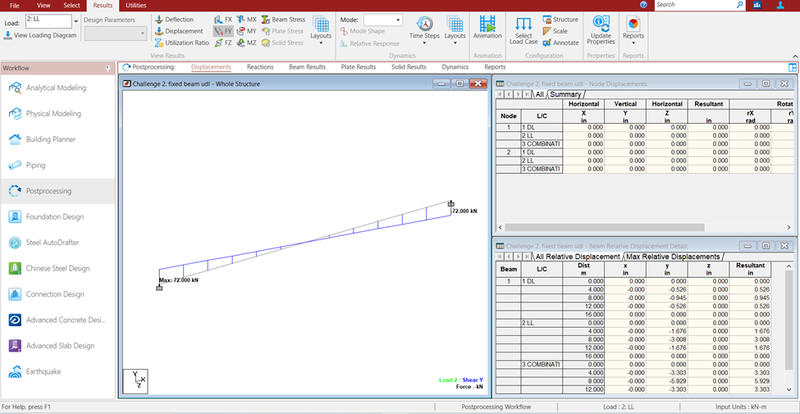Open Structure configuration

coord(560,19)
